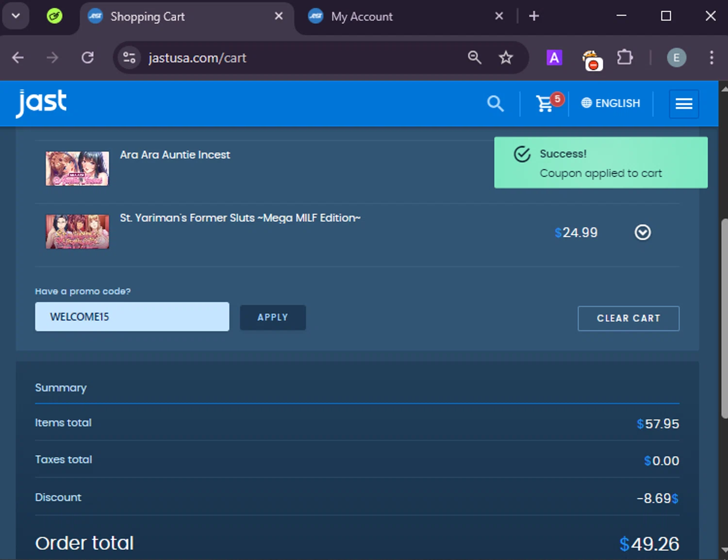
Task: Click the scrollbar up arrow
Action: [x=724, y=89]
